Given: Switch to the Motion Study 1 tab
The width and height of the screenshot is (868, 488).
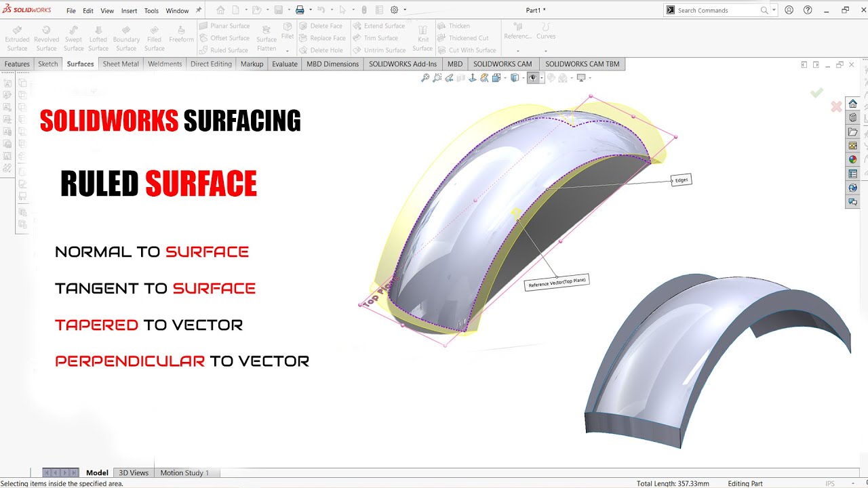Looking at the screenshot, I should point(184,472).
